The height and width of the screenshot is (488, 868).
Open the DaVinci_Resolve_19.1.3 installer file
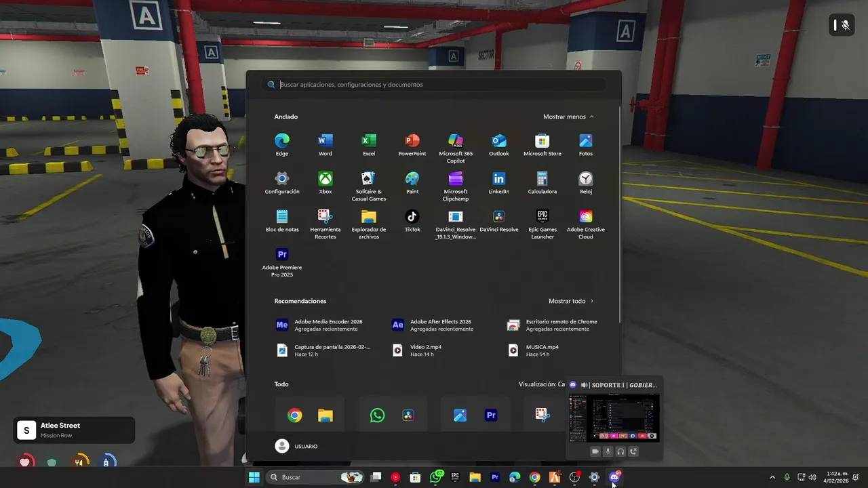coord(456,224)
